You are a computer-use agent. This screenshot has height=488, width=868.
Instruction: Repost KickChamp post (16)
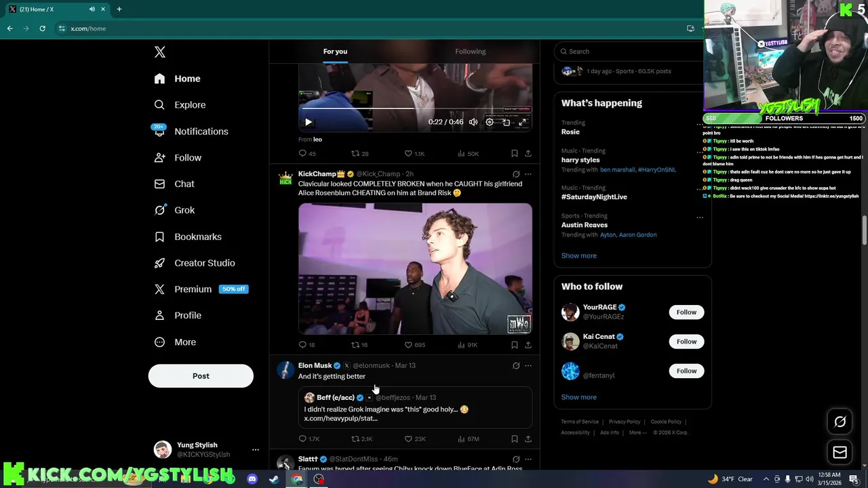click(359, 345)
